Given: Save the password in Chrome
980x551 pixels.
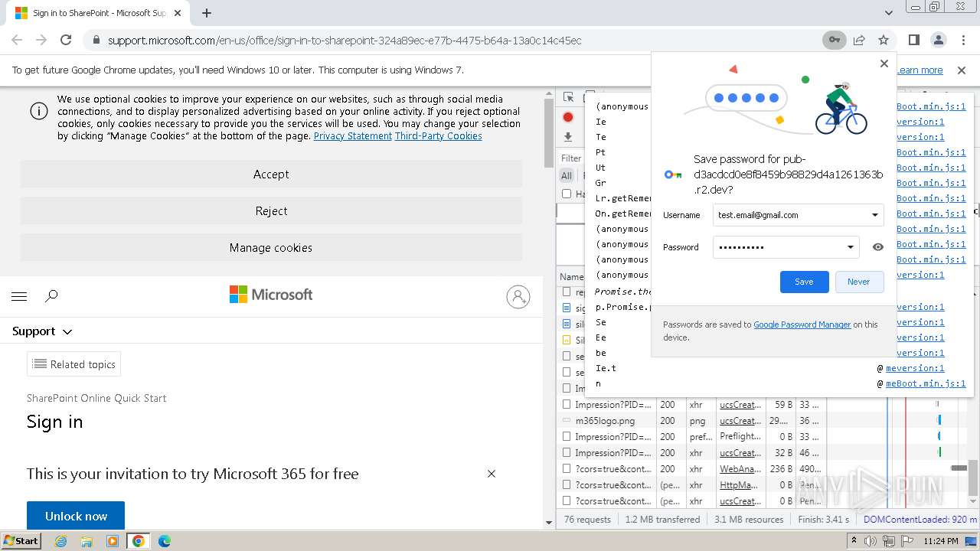Looking at the screenshot, I should pyautogui.click(x=804, y=282).
